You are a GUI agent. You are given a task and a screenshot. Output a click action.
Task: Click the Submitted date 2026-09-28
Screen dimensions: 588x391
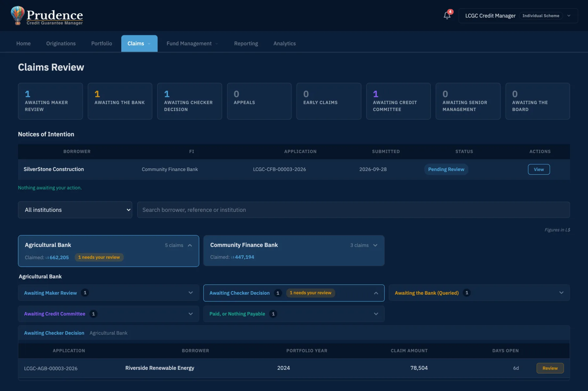[x=373, y=169]
